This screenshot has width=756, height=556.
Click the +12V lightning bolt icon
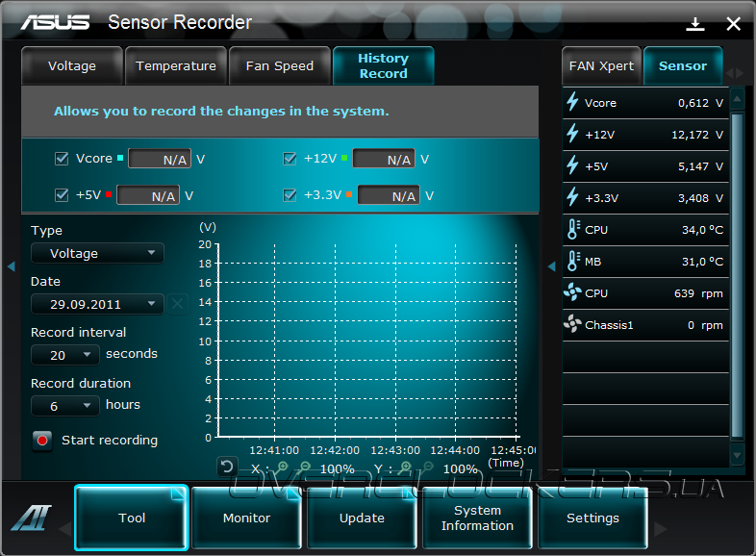[x=572, y=134]
